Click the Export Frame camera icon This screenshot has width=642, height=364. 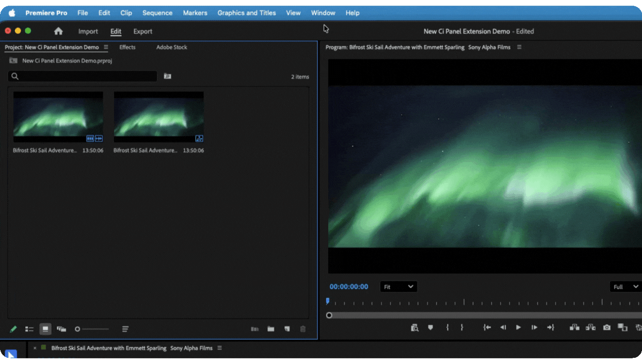click(x=607, y=327)
